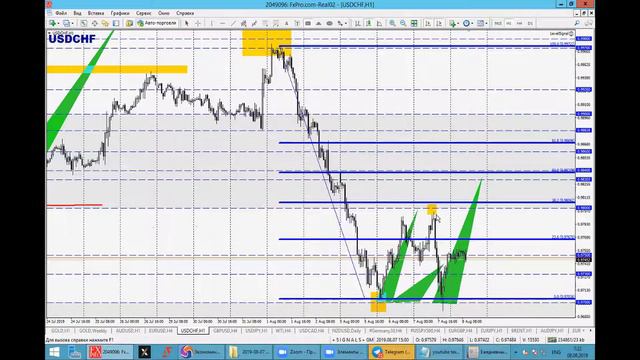Image resolution: width=640 pixels, height=360 pixels.
Task: Select the equidistant channel tool
Action: pos(244,23)
